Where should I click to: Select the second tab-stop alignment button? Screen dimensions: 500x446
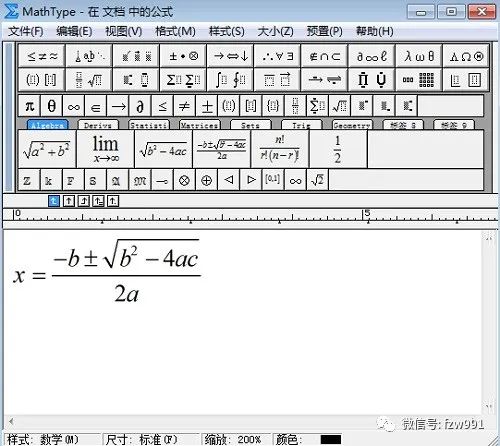click(69, 201)
